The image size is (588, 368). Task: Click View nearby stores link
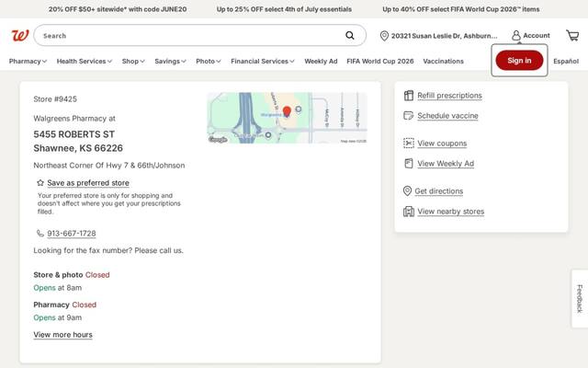coord(451,212)
